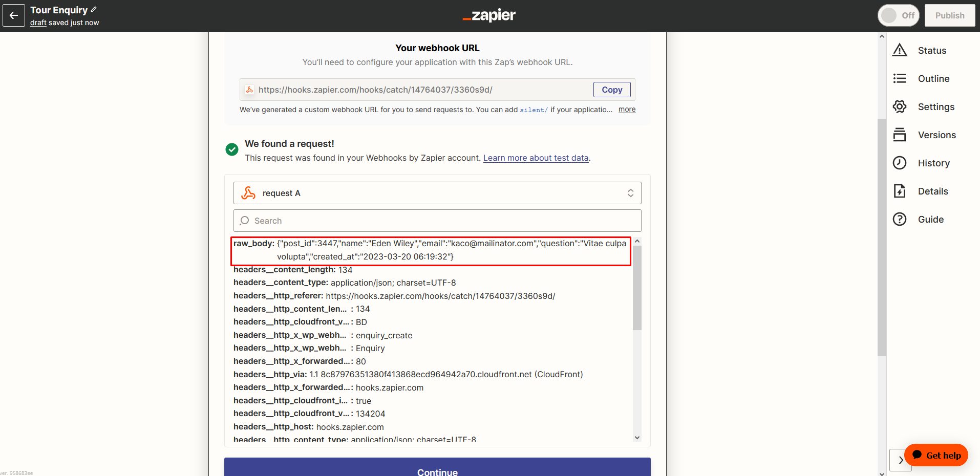Select the raw_body data row

(x=431, y=250)
